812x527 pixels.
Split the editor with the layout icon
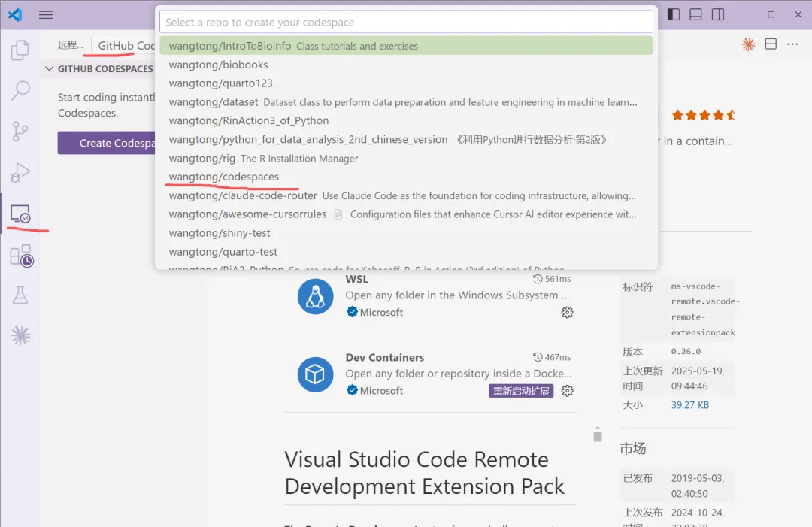771,44
